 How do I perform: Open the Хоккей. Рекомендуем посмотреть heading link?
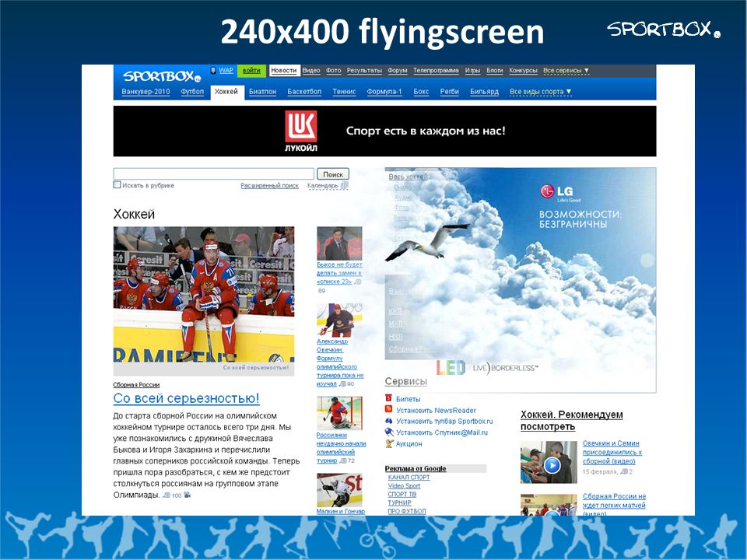coord(571,421)
